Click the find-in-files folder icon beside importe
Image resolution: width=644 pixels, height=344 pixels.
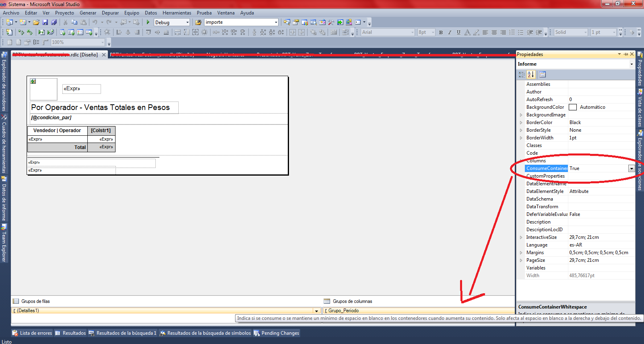pyautogui.click(x=198, y=22)
